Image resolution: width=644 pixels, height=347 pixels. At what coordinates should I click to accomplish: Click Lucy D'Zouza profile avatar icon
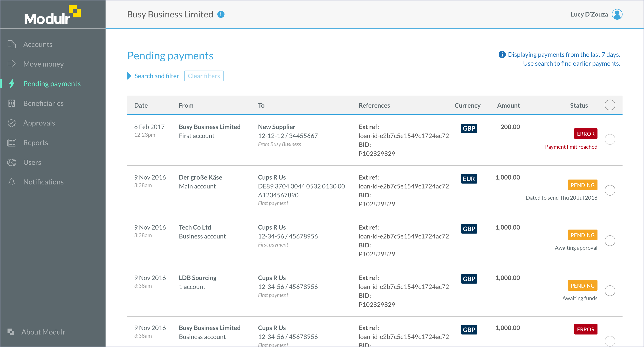click(617, 14)
